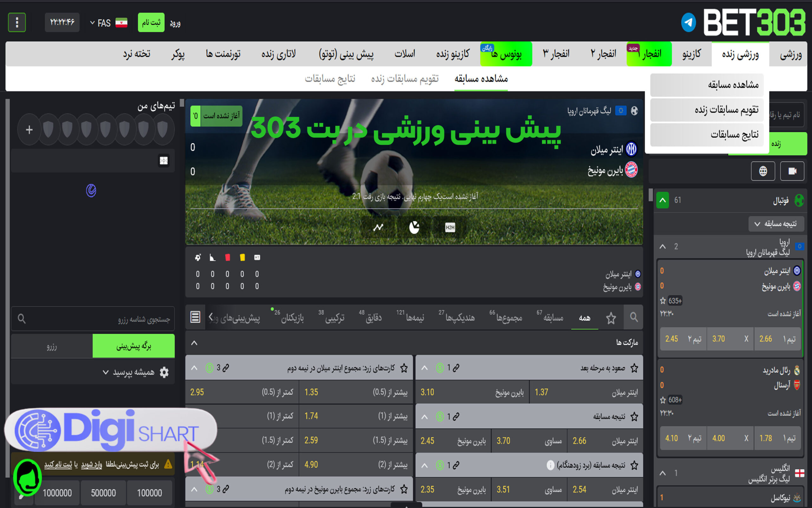Pick بیشتر از (0.5) odds 1.35

[356, 392]
